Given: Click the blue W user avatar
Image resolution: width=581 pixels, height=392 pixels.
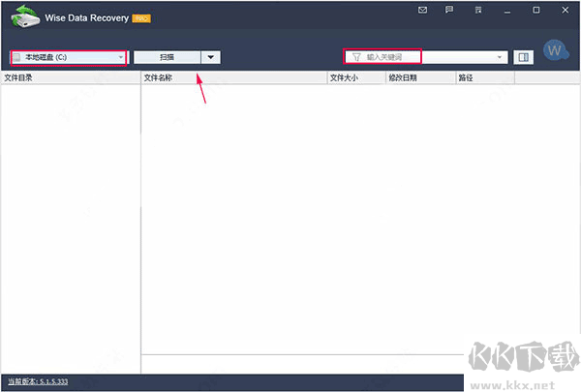Looking at the screenshot, I should coord(555,50).
